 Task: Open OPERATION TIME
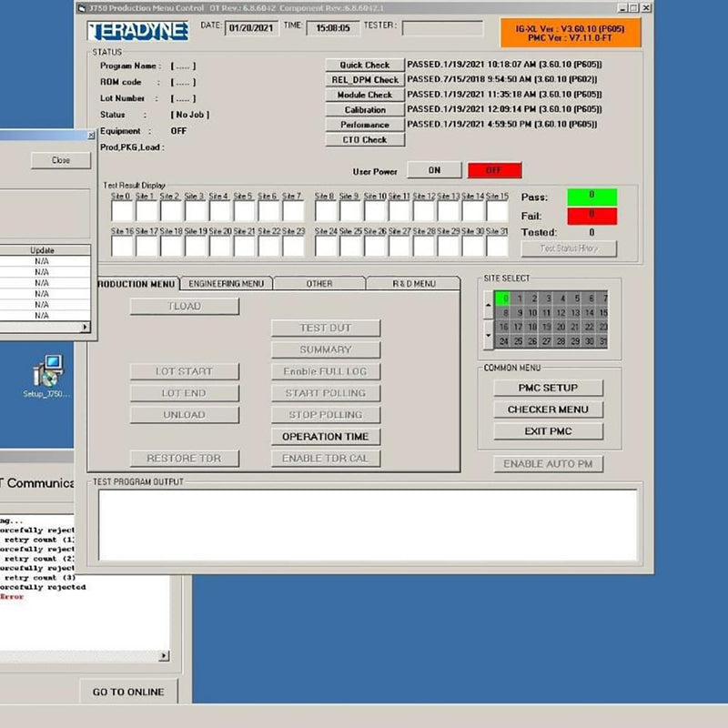point(326,437)
